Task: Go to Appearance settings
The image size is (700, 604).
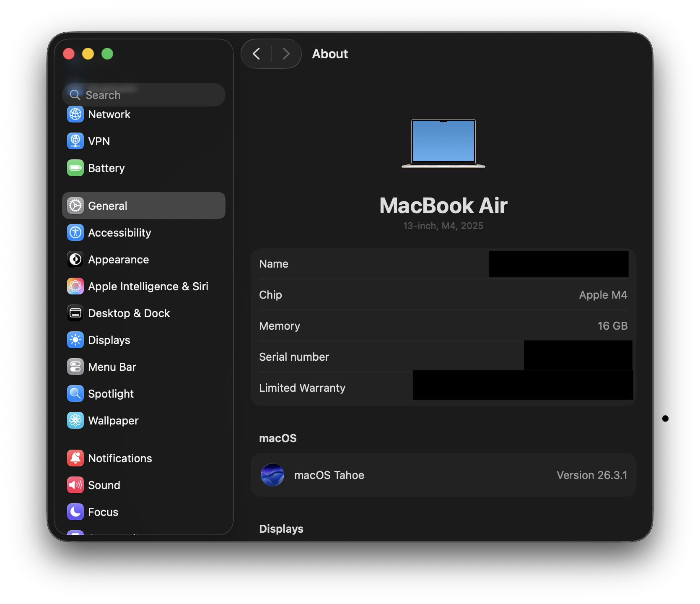Action: coord(144,259)
